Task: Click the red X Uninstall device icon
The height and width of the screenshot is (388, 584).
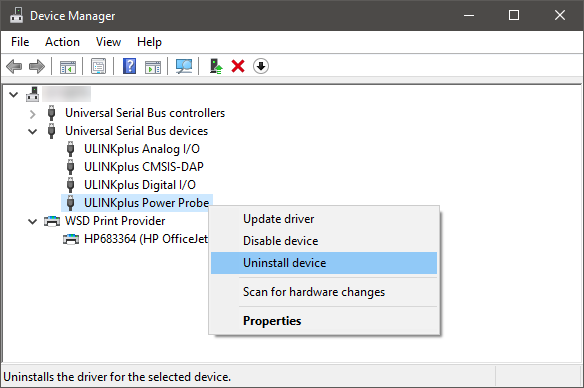Action: (x=238, y=67)
